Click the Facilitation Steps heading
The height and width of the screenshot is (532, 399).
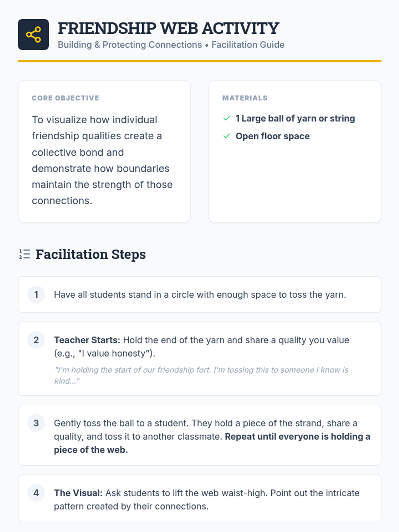pos(90,254)
